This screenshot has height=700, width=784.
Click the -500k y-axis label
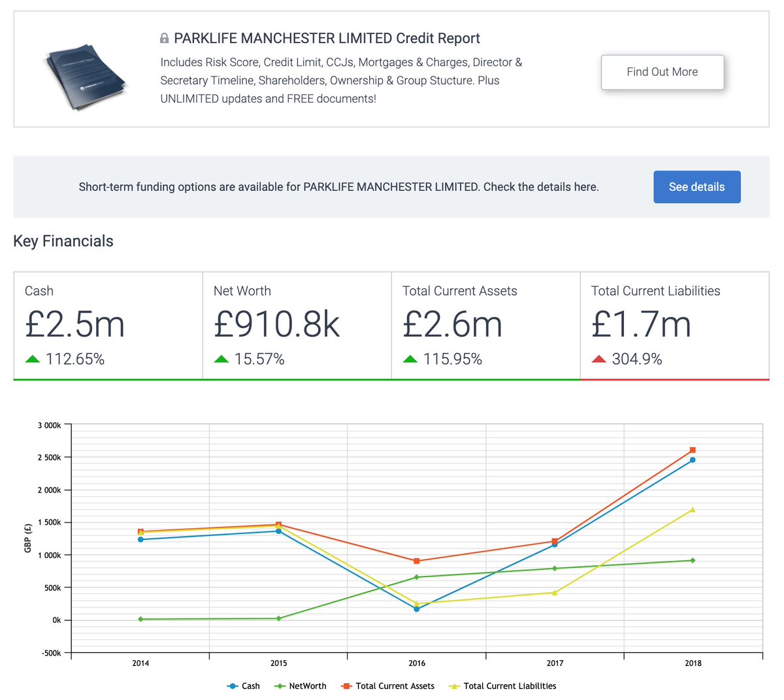pos(50,654)
